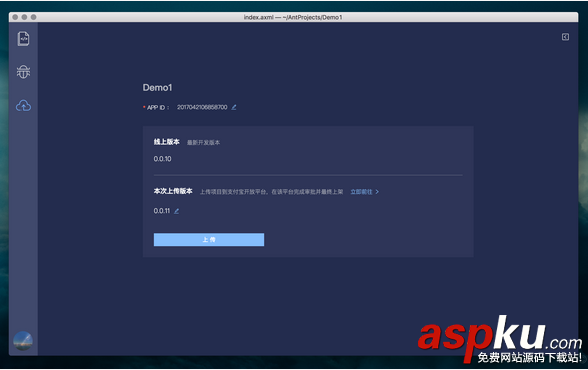The height and width of the screenshot is (370, 588).
Task: Click the chevron next to 立即前往
Action: click(377, 192)
